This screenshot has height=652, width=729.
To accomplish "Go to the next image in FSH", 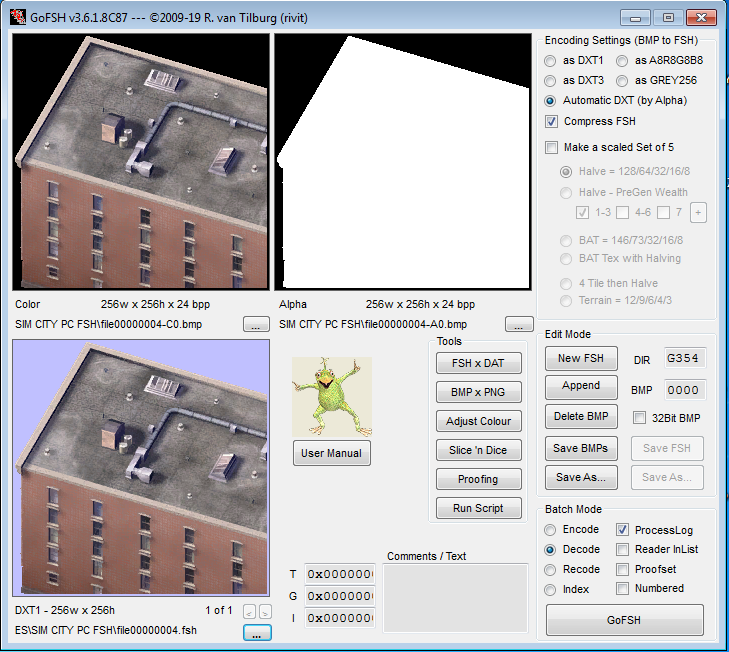I will coord(264,611).
